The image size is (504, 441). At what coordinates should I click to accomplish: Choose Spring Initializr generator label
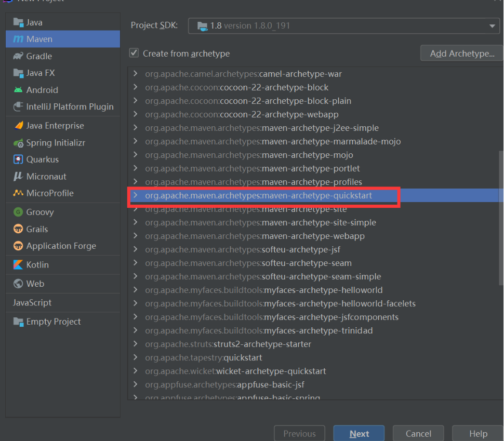(x=56, y=143)
